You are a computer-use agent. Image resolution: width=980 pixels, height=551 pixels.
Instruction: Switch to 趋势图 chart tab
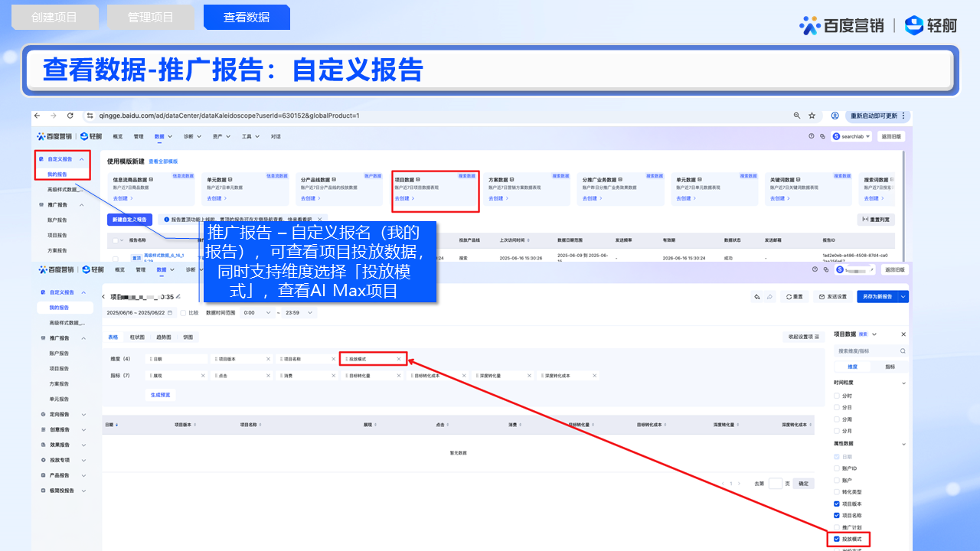(x=164, y=337)
